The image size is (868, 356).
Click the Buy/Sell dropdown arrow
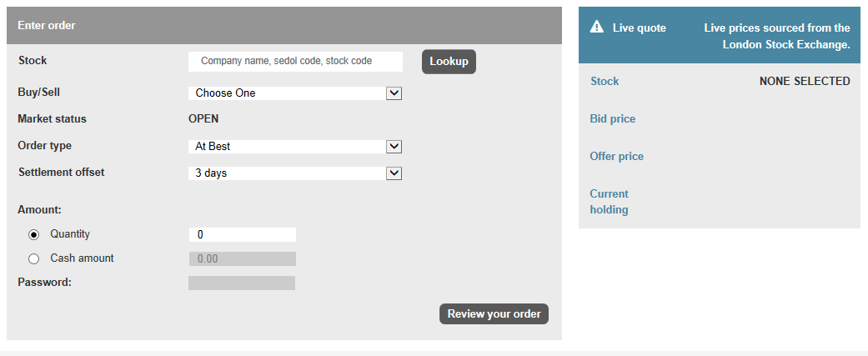click(394, 93)
